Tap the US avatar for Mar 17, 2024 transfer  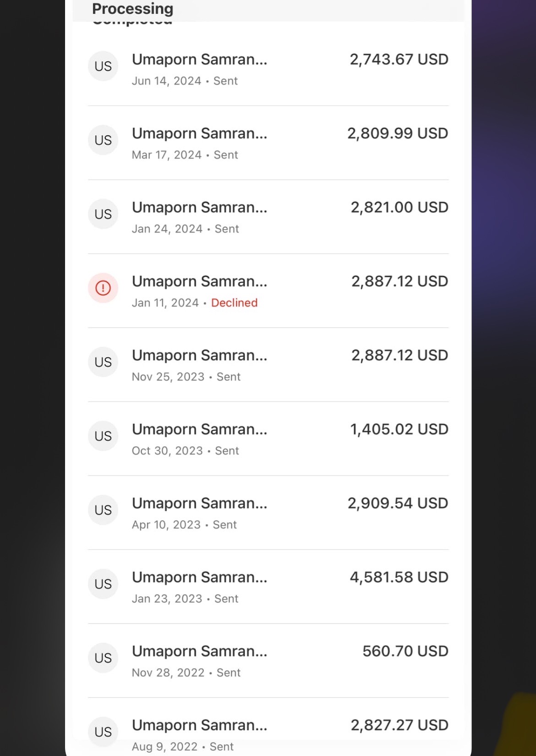[x=103, y=140]
